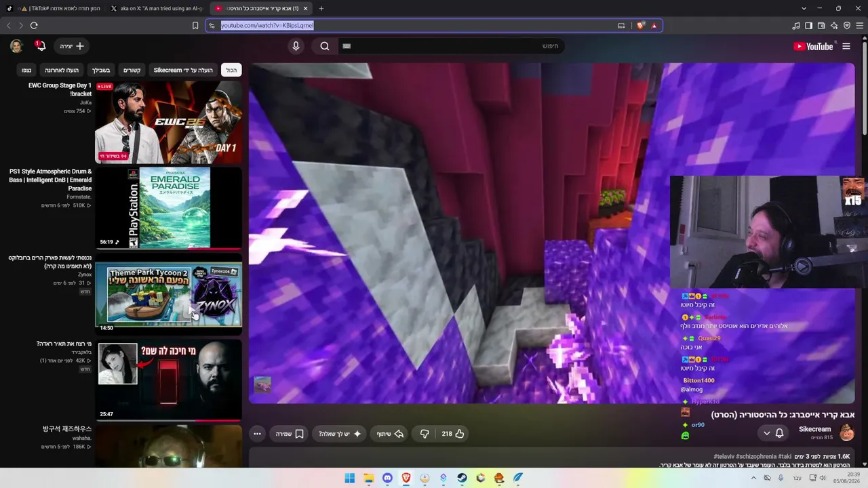Image resolution: width=868 pixels, height=488 pixels.
Task: Click the video player area
Action: (x=552, y=233)
